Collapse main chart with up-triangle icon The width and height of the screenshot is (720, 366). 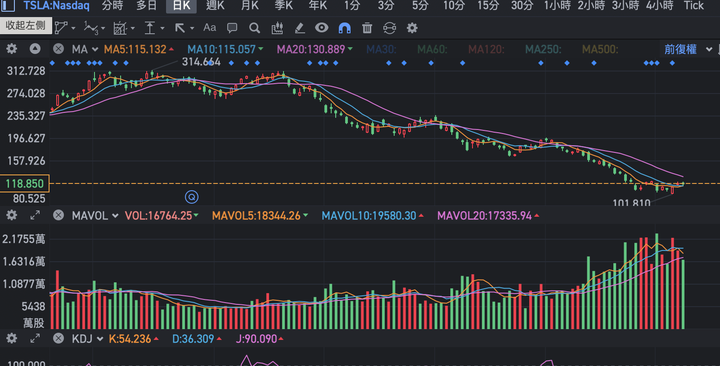[35, 49]
